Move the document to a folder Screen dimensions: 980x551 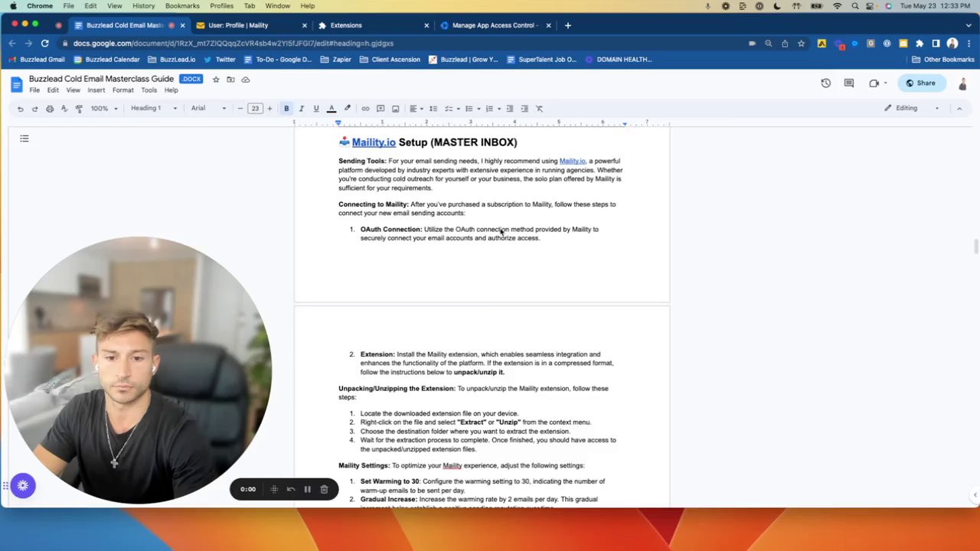click(230, 80)
